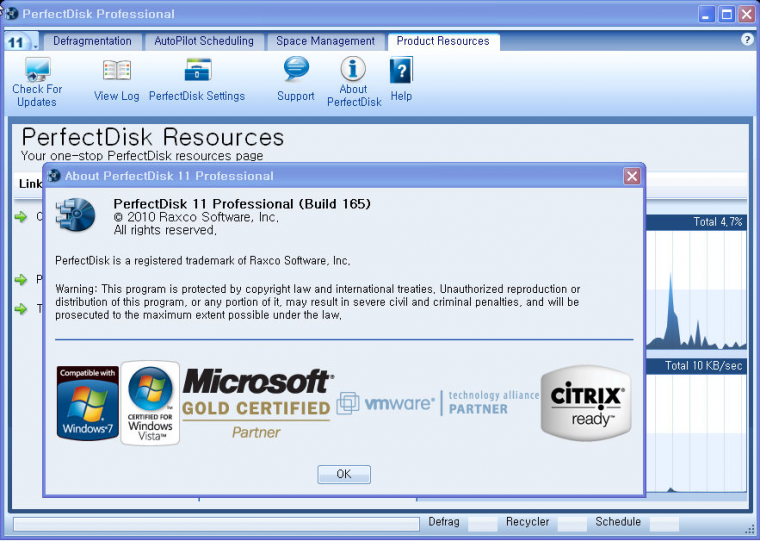Select the Space Management tab
Screen dimensions: 760x541
pos(325,41)
